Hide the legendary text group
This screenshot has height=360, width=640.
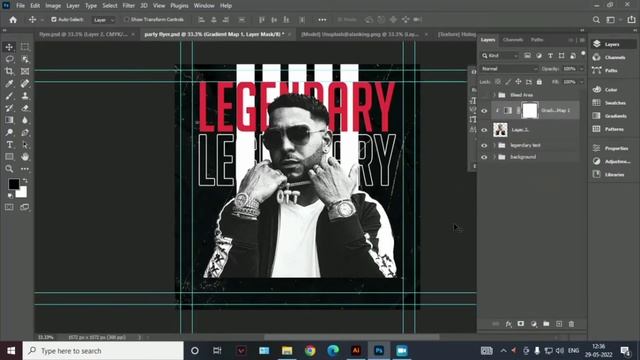484,145
